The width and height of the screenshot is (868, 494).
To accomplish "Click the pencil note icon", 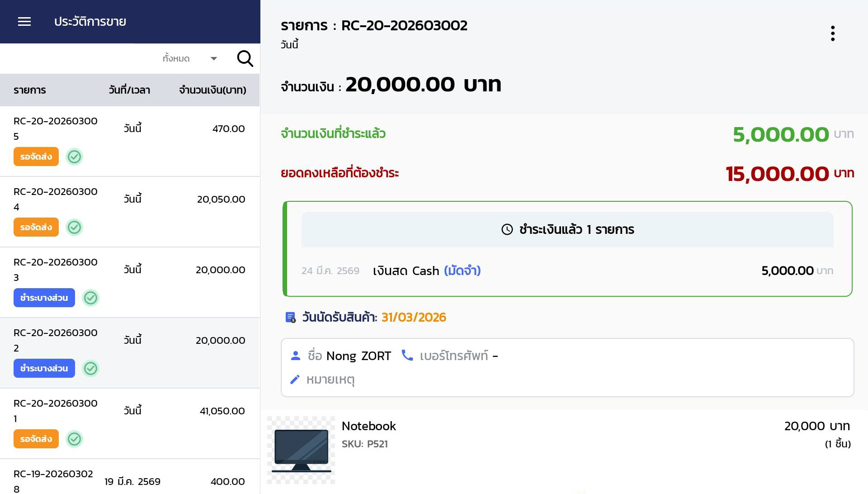I will coord(295,380).
